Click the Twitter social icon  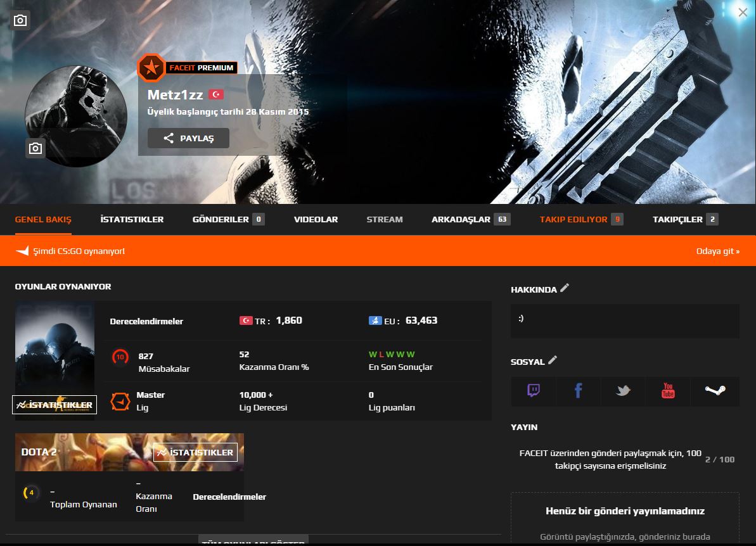[623, 390]
